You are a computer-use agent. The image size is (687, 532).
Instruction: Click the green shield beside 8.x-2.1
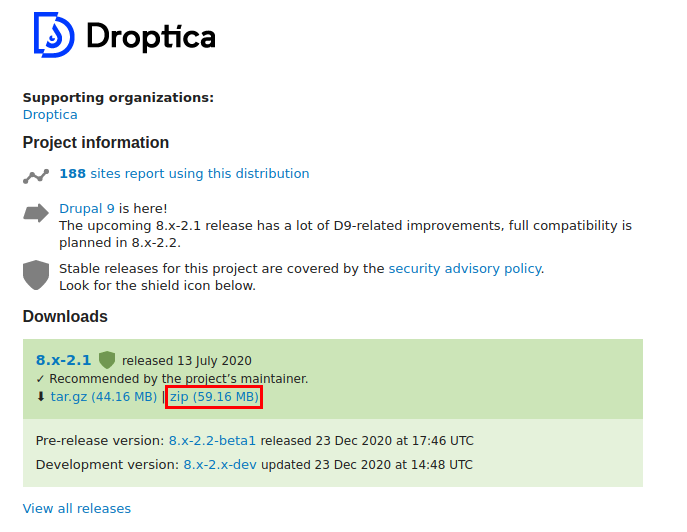pos(107,360)
